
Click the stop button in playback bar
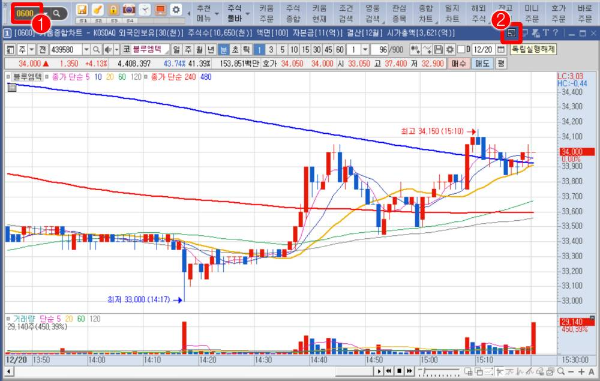pyautogui.click(x=399, y=371)
